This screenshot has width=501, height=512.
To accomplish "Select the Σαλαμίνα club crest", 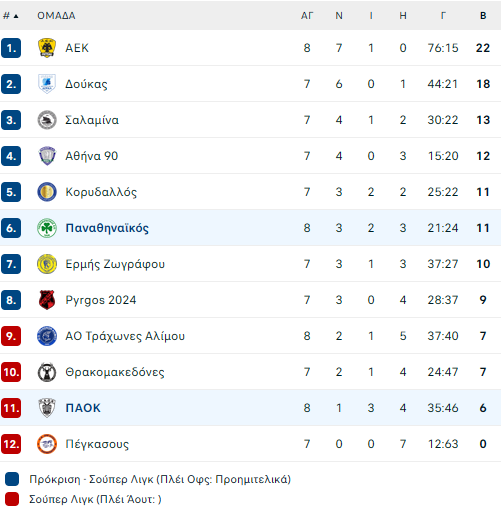I will (x=47, y=120).
